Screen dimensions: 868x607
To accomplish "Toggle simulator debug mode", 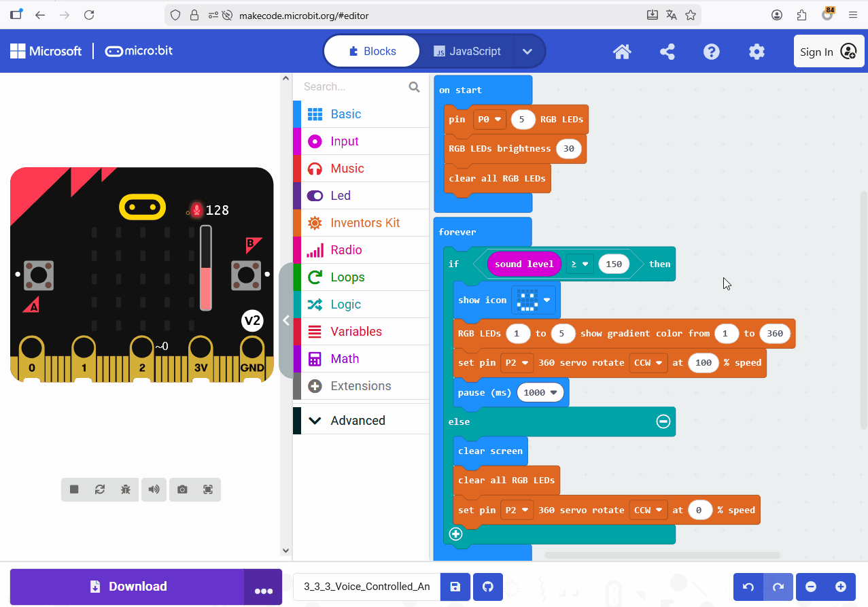I will pyautogui.click(x=126, y=489).
